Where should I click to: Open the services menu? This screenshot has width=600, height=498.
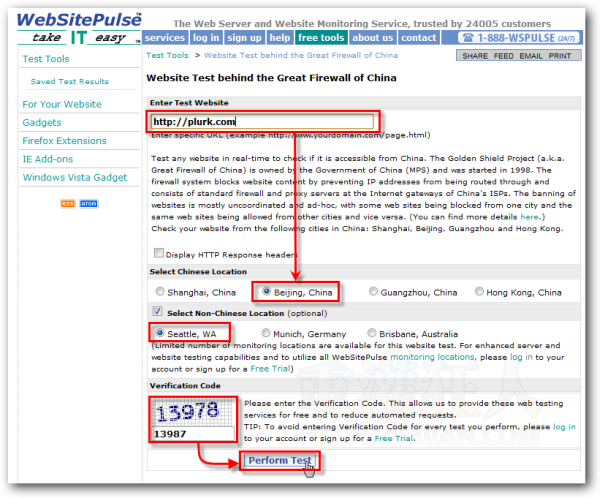[165, 38]
